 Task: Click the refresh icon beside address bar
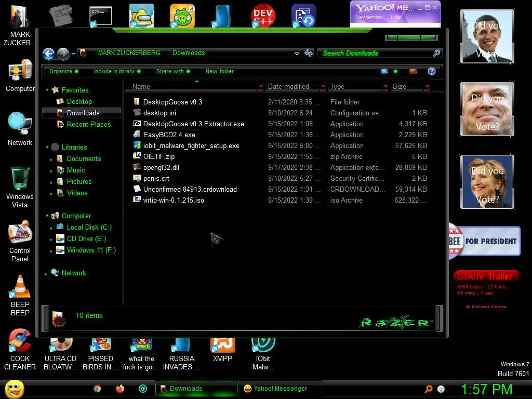click(309, 53)
